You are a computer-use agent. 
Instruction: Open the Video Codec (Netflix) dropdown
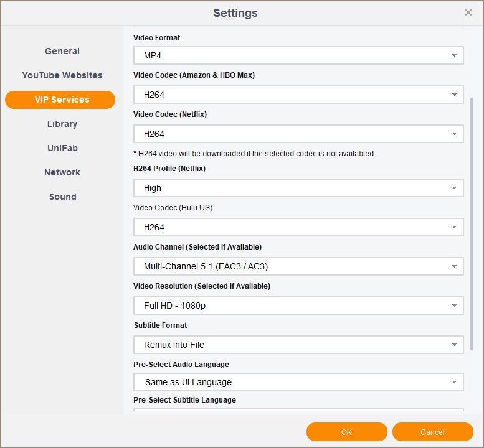coord(298,134)
